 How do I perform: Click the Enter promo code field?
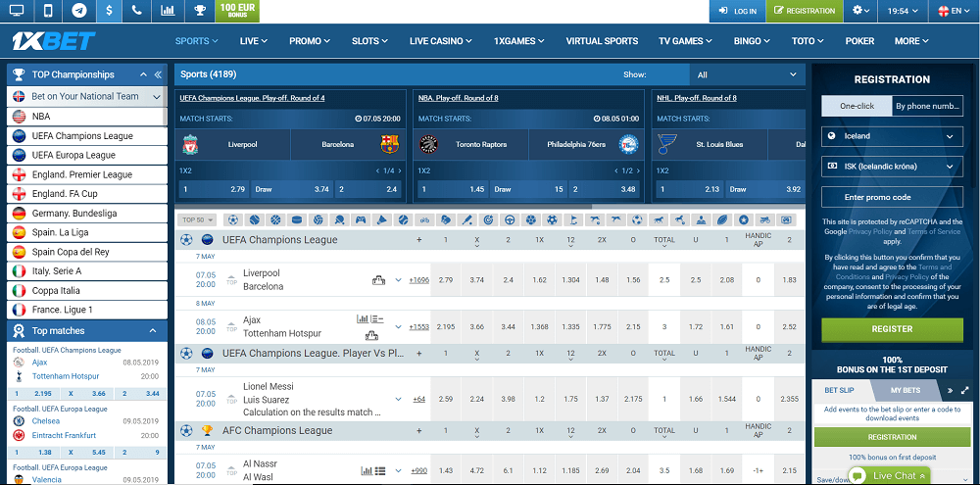(891, 198)
